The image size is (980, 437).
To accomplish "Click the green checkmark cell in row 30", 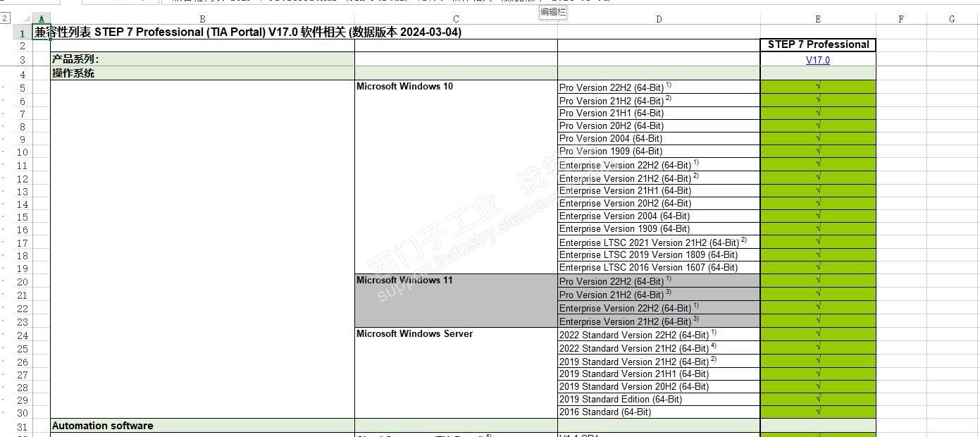I will pyautogui.click(x=818, y=412).
